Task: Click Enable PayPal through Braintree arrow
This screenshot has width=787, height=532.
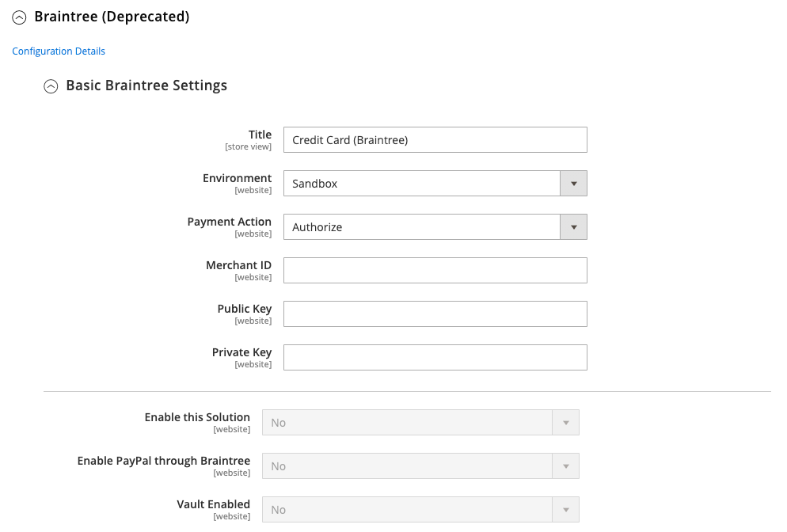Action: 565,466
